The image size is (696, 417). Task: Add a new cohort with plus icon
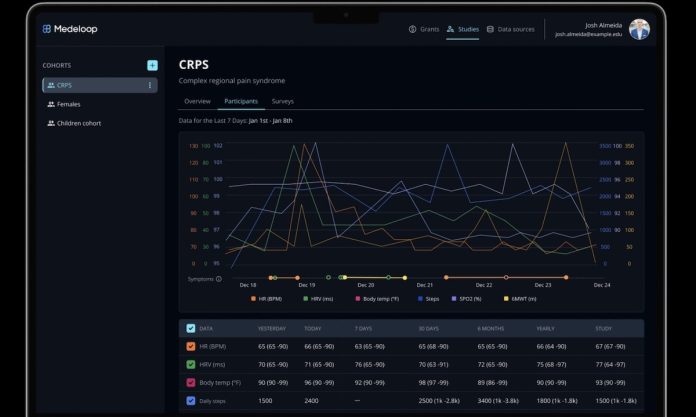[152, 65]
